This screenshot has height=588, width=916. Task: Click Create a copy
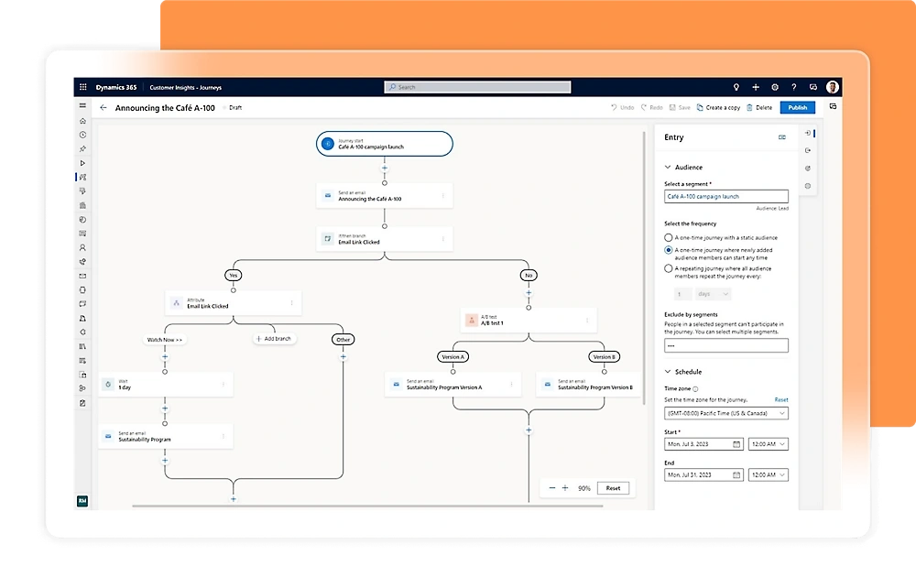click(718, 107)
